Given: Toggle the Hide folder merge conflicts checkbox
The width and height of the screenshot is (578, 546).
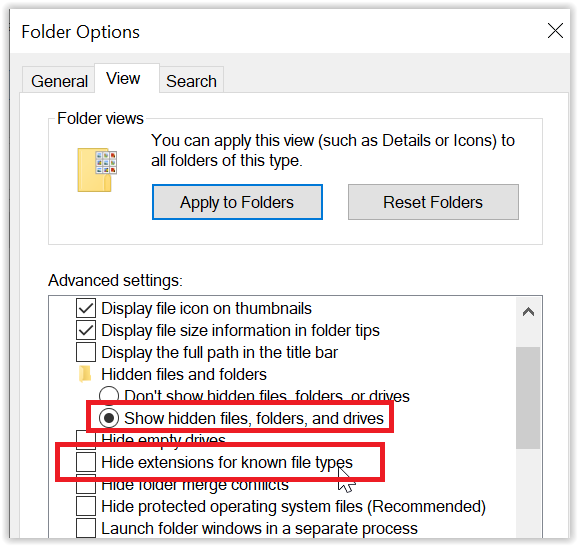Looking at the screenshot, I should pos(86,484).
